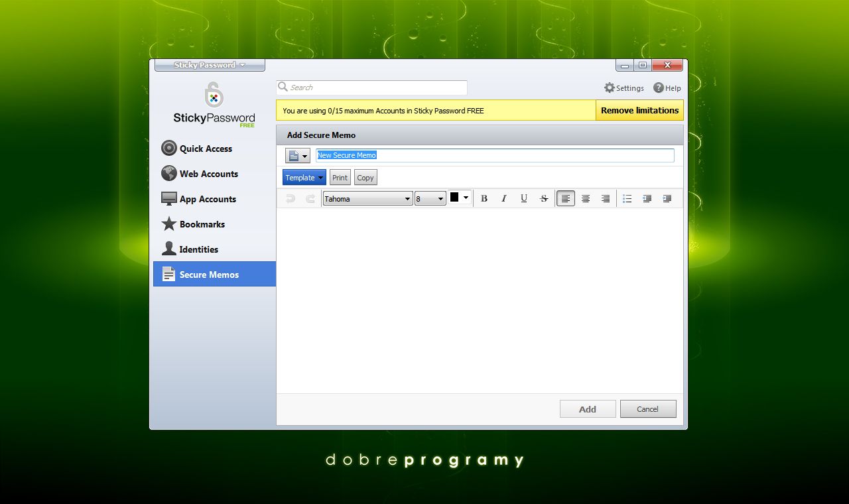Click inside the memo text editing area
This screenshot has width=849, height=504.
tap(480, 300)
